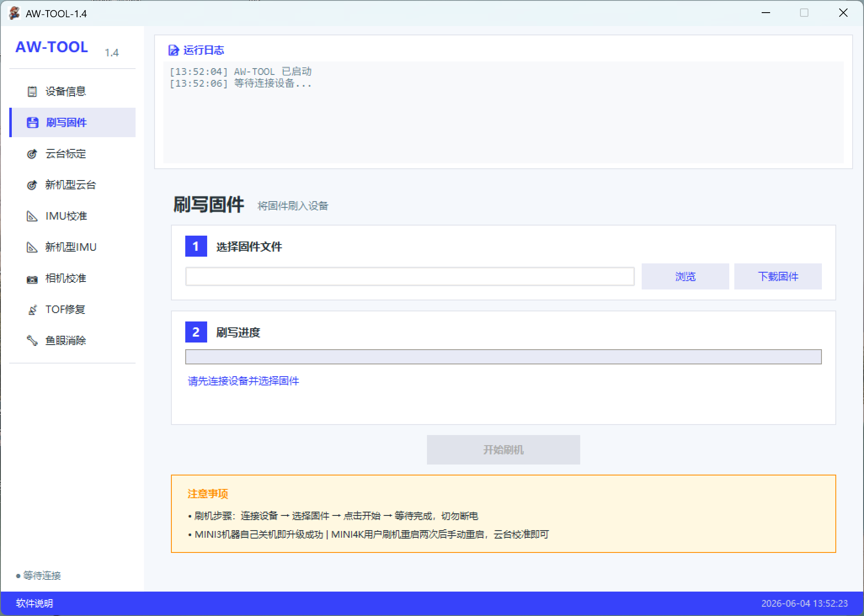Click the date time 2026-06-04 13:52:23
864x616 pixels.
coord(804,603)
